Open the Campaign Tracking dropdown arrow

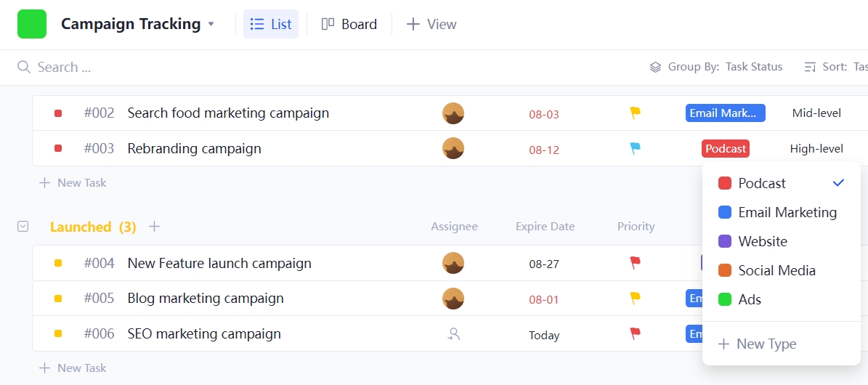point(211,24)
